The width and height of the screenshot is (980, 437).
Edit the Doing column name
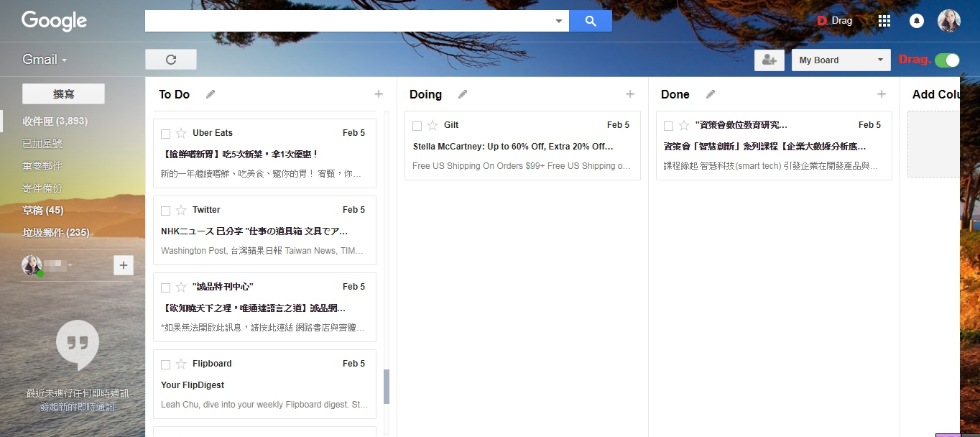click(463, 94)
